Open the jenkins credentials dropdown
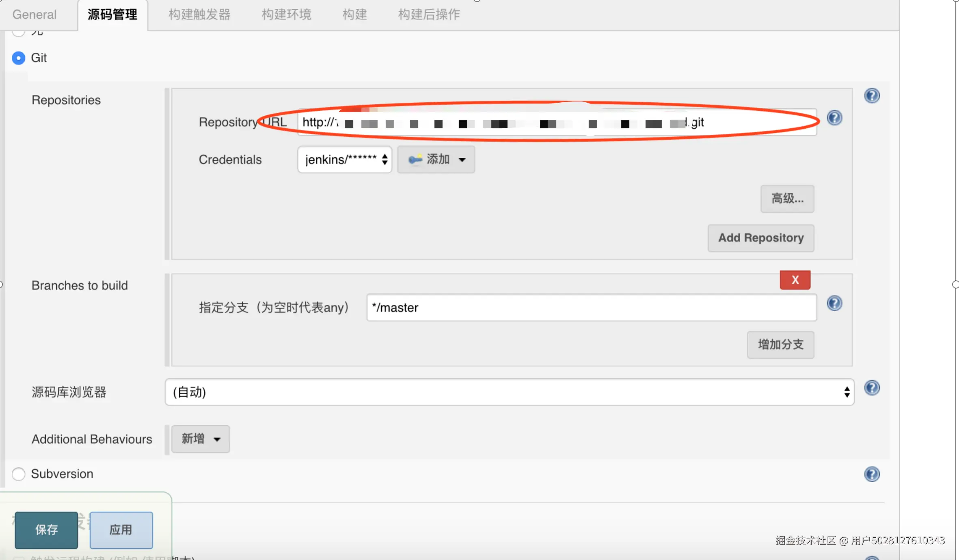The image size is (959, 560). 344,159
